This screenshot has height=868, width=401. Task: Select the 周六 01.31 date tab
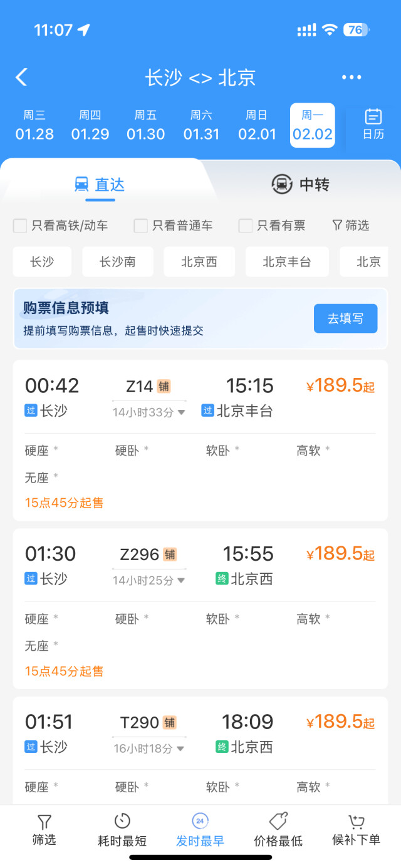(x=201, y=125)
